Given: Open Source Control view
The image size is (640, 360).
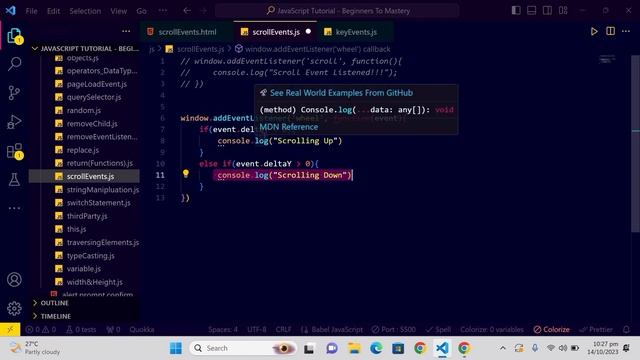Looking at the screenshot, I should pyautogui.click(x=14, y=93).
